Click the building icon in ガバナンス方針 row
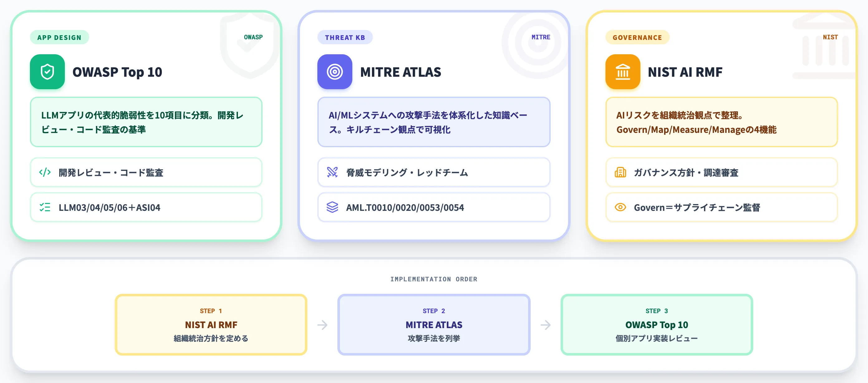 click(x=620, y=172)
